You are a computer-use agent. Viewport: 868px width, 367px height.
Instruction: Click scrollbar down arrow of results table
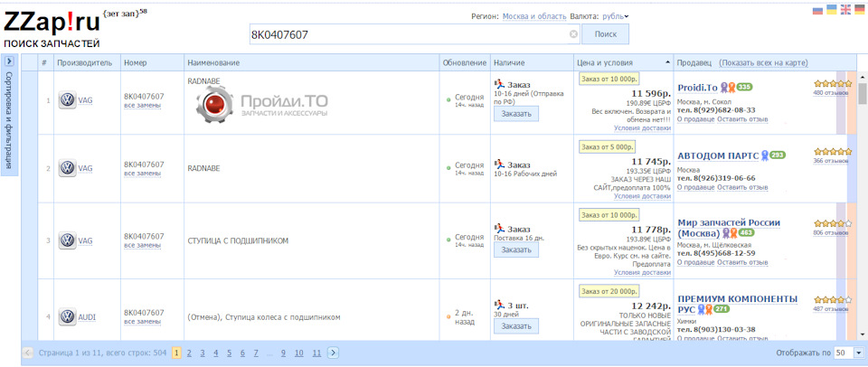(863, 334)
